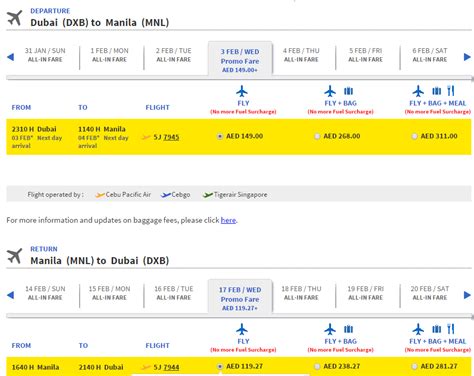Go to later return dates arrow
Screen dimensions: 474x376
467,295
